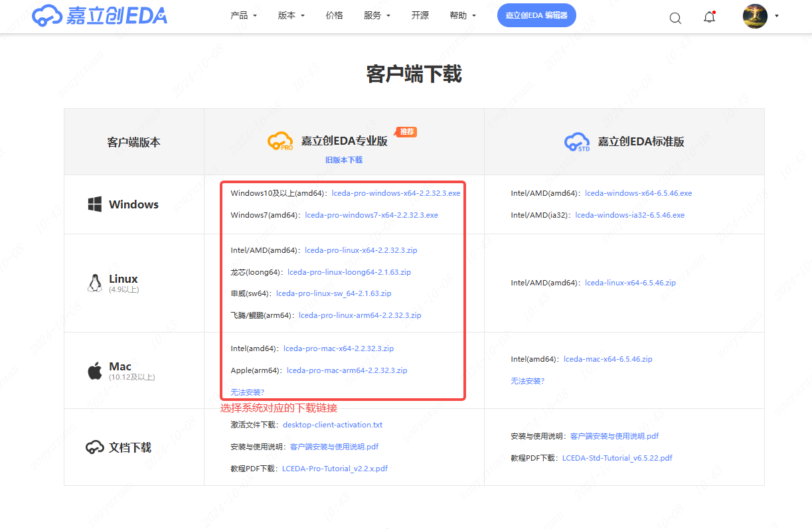Click the (10.12及以上) Mac note
Screen dimensions: 812x529
click(x=131, y=377)
